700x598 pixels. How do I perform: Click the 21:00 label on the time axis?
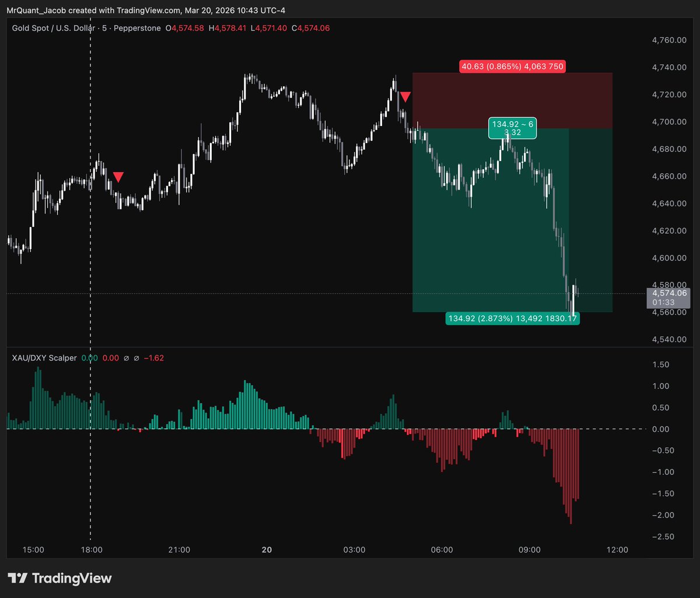[179, 550]
